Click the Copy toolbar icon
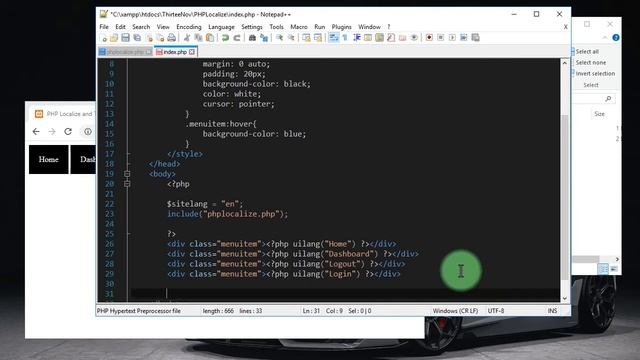640x360 pixels. click(x=198, y=38)
